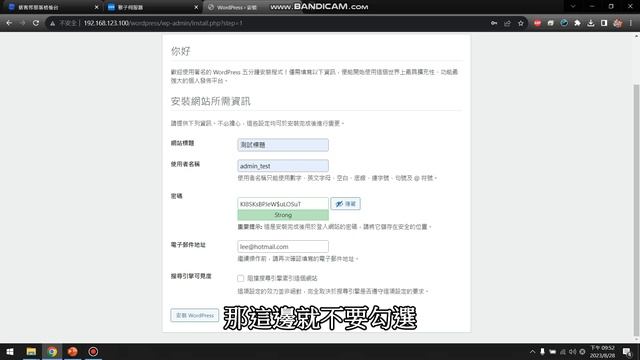Open Chrome's three-dot menu
640x360 pixels.
click(631, 23)
